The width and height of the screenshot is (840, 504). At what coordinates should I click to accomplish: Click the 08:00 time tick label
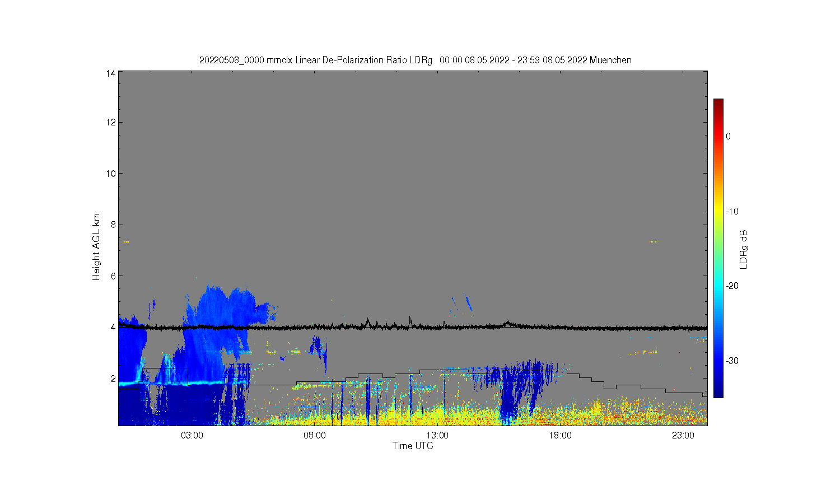315,435
